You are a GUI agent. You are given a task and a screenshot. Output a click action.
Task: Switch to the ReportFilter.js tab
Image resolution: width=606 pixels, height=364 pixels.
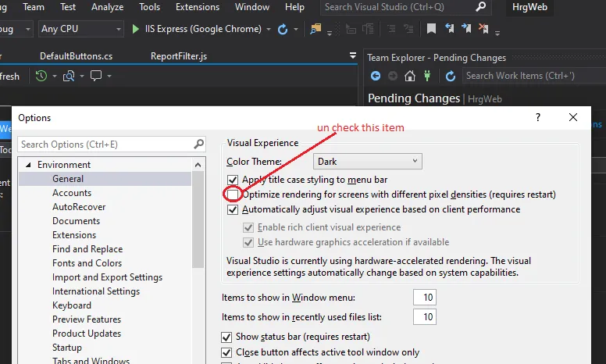coord(179,56)
